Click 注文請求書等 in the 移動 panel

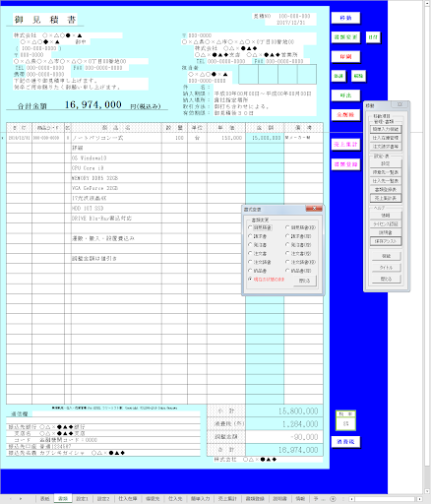click(x=386, y=147)
